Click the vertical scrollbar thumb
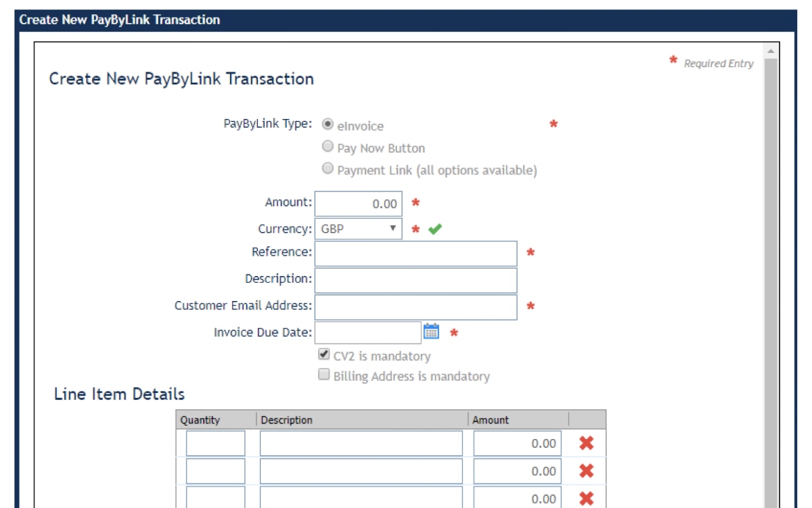 click(771, 283)
